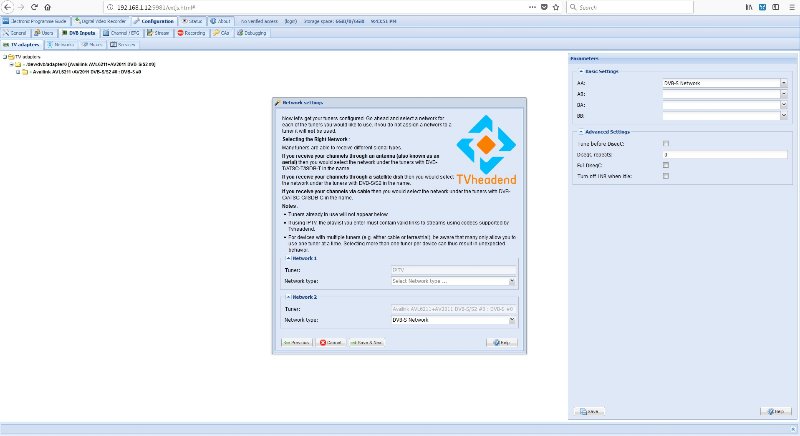Open the AB network dropdown
Screen dimensions: 800x436
[x=784, y=94]
